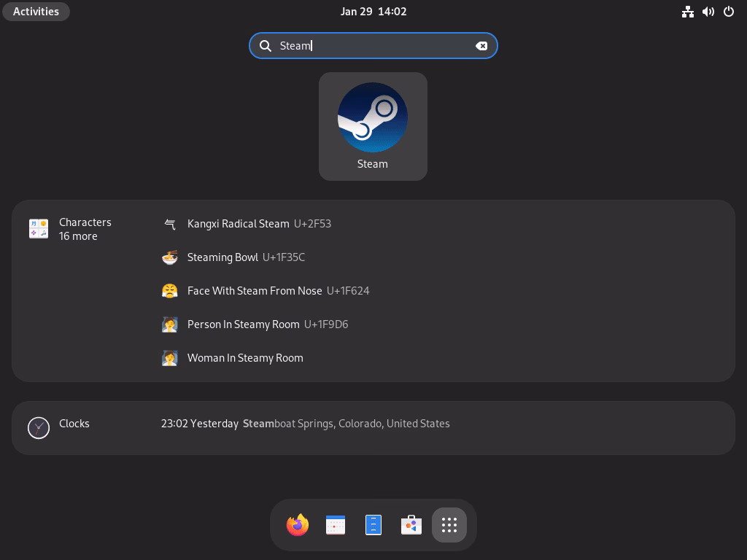Screen dimensions: 747x560
Task: Clear the search field text
Action: pyautogui.click(x=481, y=46)
